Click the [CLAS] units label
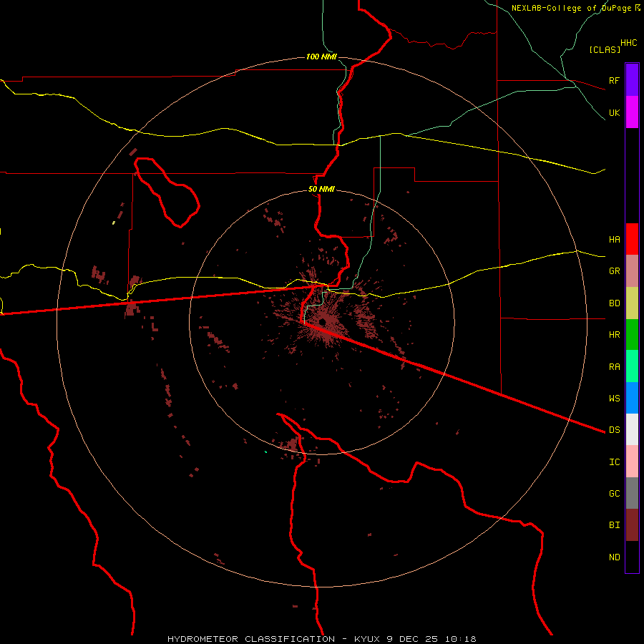This screenshot has height=644, width=644. 605,49
